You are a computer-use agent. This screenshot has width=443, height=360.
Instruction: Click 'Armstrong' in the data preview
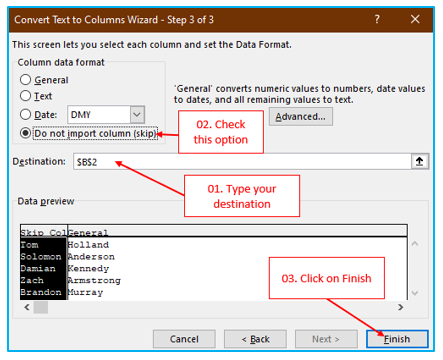pos(94,280)
